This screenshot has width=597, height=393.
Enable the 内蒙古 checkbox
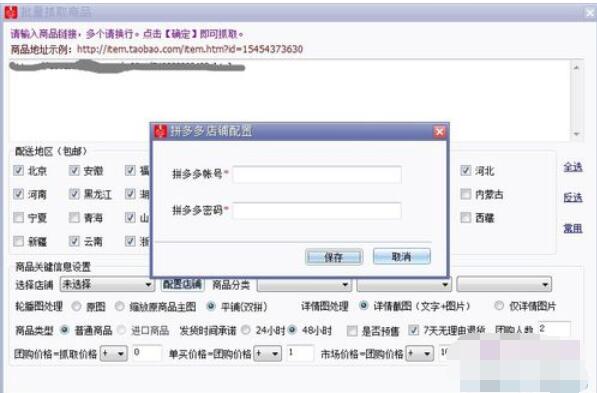466,194
